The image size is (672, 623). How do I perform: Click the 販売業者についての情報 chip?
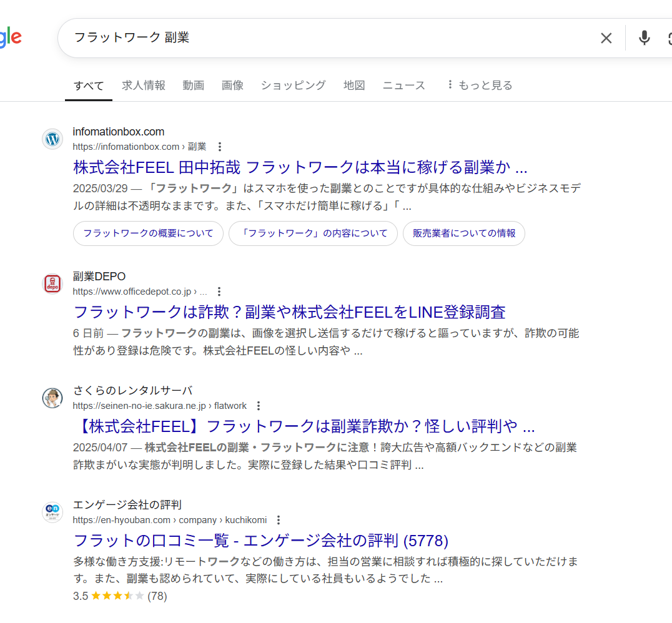tap(463, 233)
